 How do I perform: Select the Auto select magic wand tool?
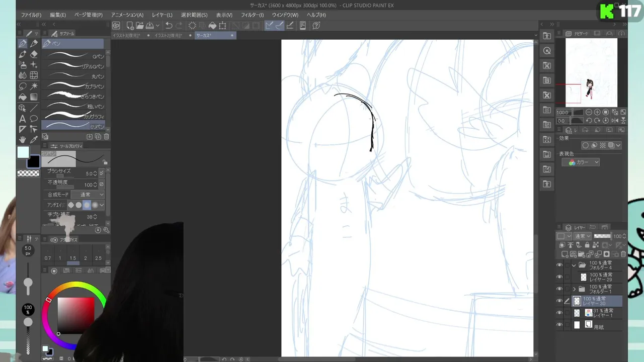[34, 86]
